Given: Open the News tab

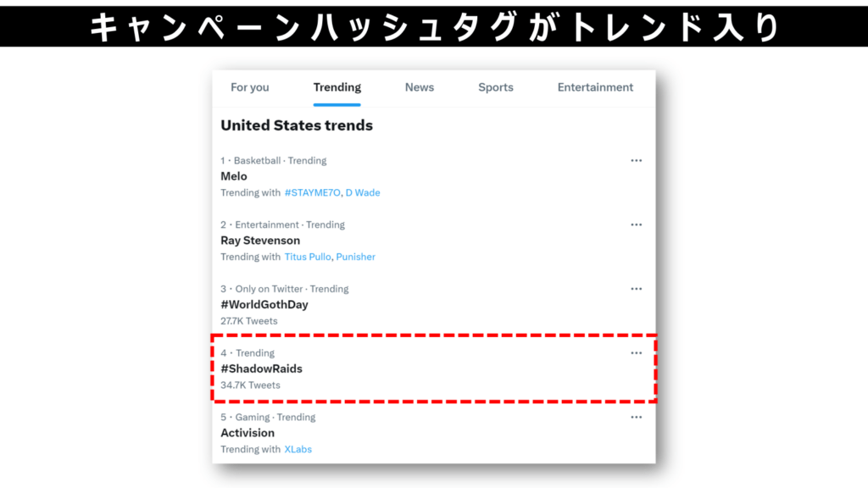Looking at the screenshot, I should [420, 87].
